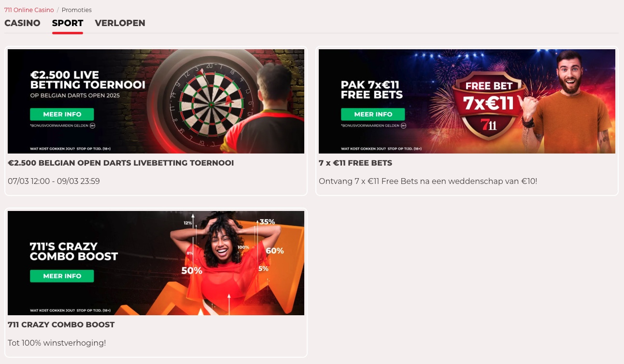Follow the 711 Online Casino breadcrumb link

(29, 10)
